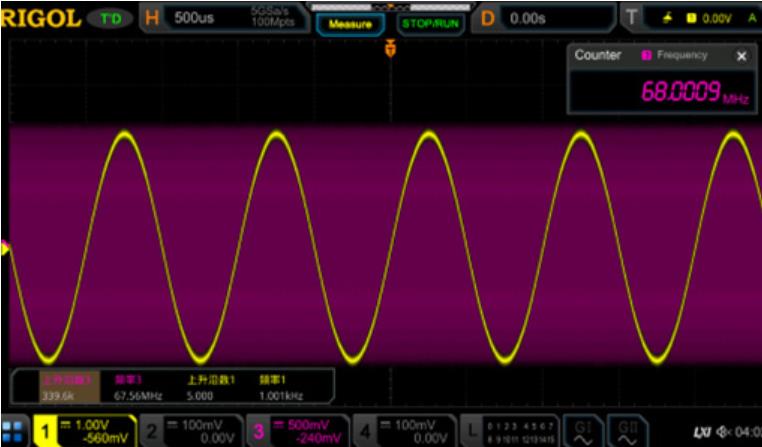This screenshot has width=762, height=447.
Task: Open the Measure menu
Action: [x=350, y=20]
